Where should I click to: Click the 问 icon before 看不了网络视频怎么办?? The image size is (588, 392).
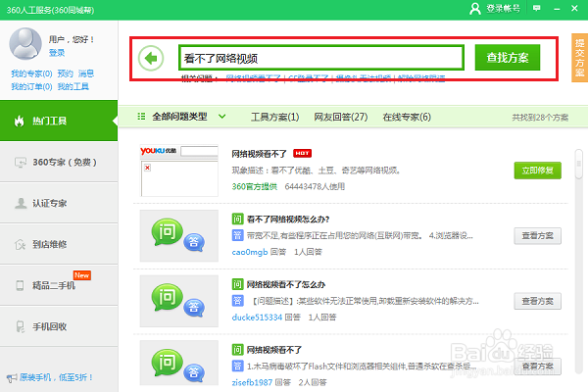[x=237, y=219]
